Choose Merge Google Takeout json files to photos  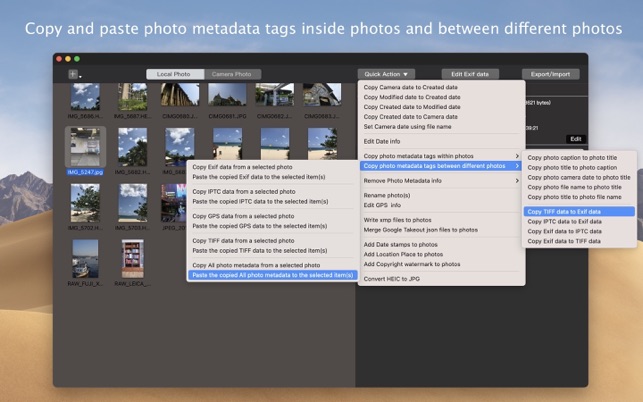[x=441, y=230]
